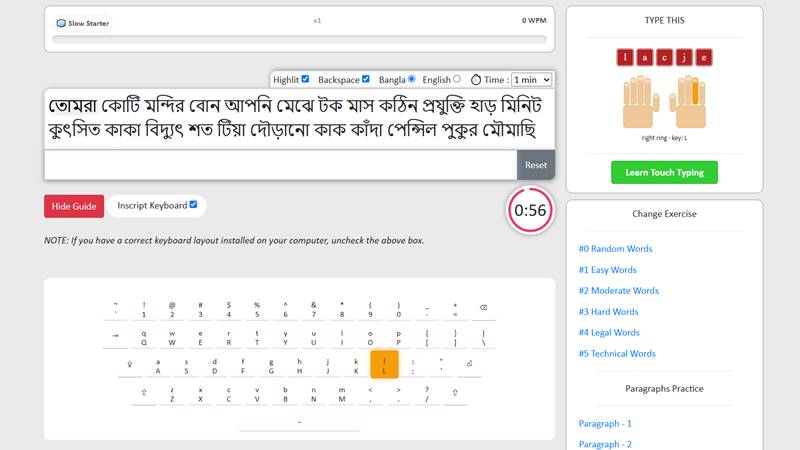
Task: Click the red 'j' letter tile
Action: (x=684, y=58)
